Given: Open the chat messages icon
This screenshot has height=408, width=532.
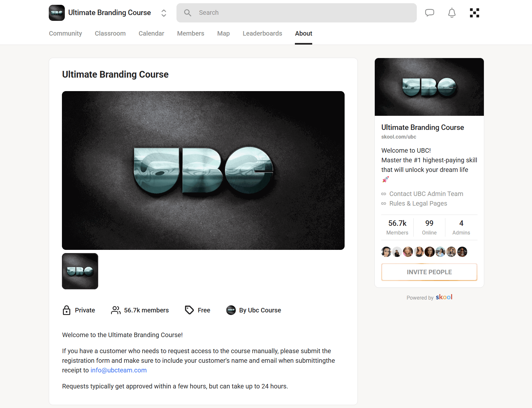Looking at the screenshot, I should click(x=429, y=13).
